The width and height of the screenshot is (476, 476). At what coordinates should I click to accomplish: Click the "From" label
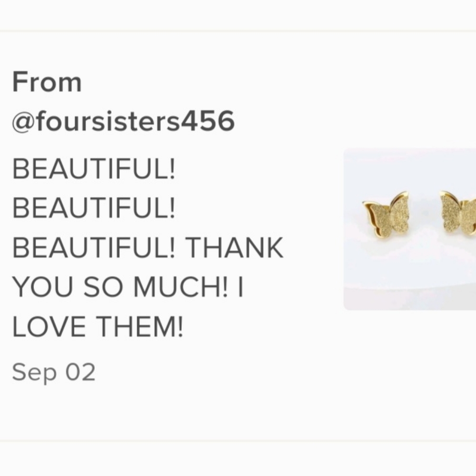(47, 82)
